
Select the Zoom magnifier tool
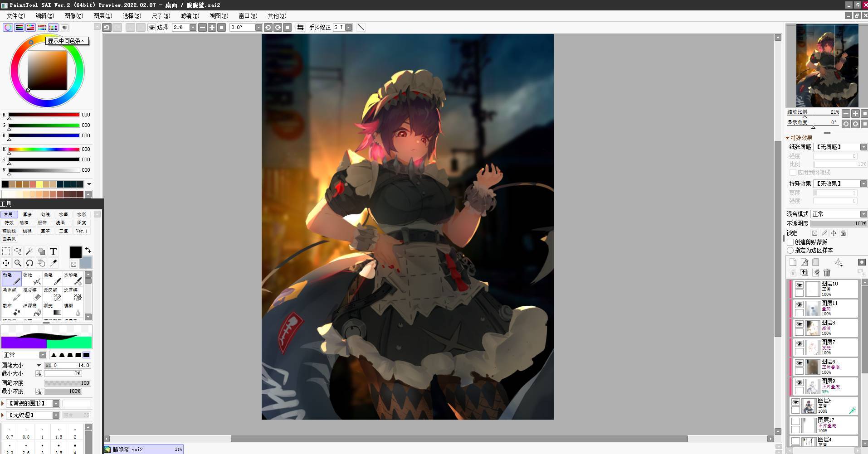click(18, 263)
